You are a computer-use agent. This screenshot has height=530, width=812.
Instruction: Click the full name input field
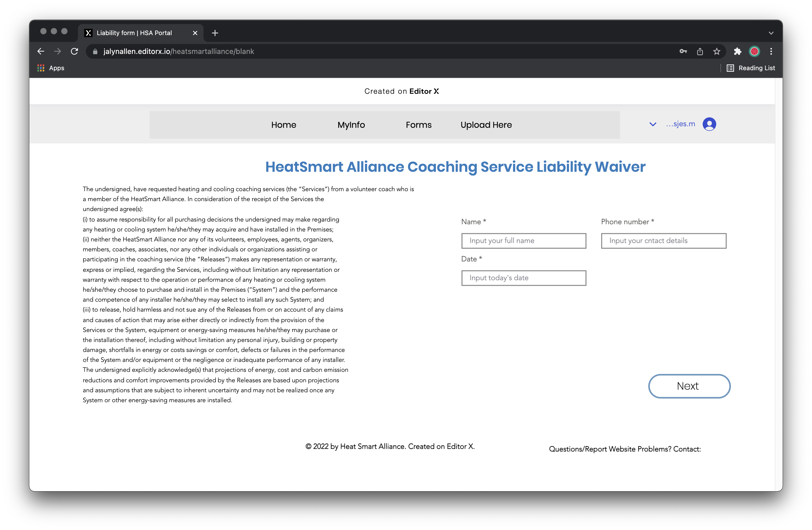[x=523, y=241]
